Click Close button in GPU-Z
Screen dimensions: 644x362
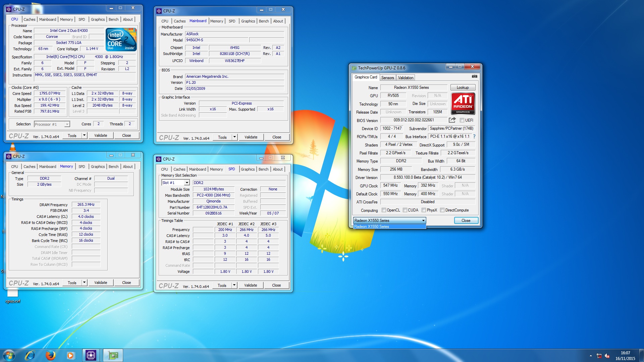coord(466,221)
